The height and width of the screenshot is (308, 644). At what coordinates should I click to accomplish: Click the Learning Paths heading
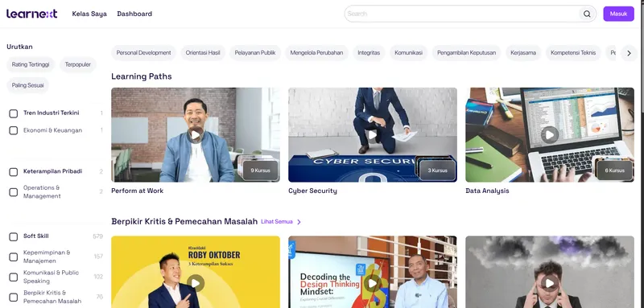tap(142, 76)
